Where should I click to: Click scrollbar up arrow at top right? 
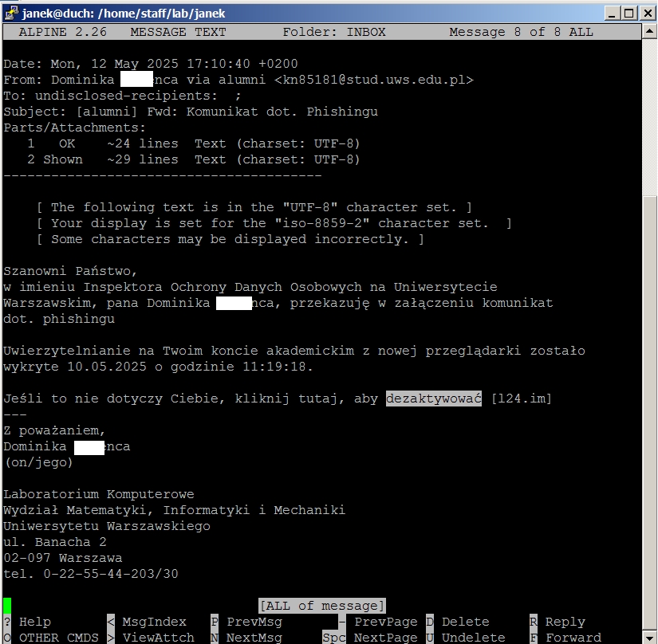650,32
